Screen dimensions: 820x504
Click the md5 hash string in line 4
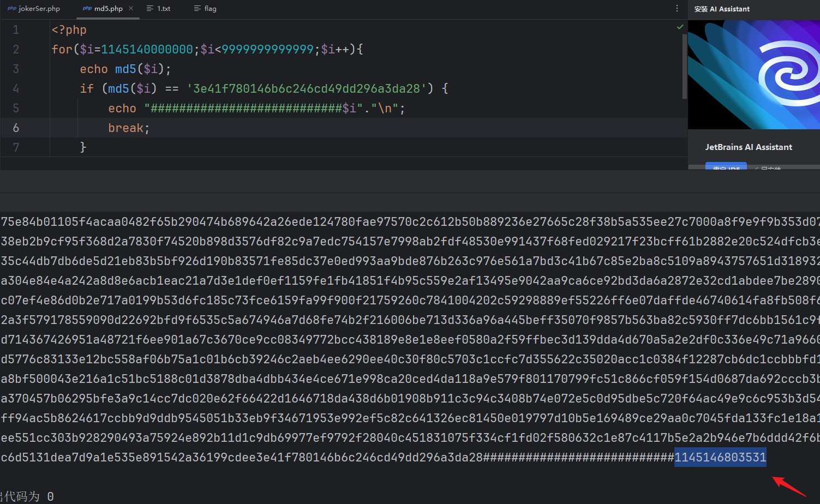306,88
